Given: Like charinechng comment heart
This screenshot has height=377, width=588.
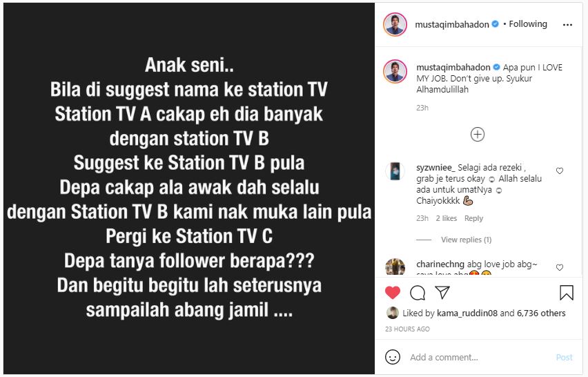Looking at the screenshot, I should click(x=560, y=267).
